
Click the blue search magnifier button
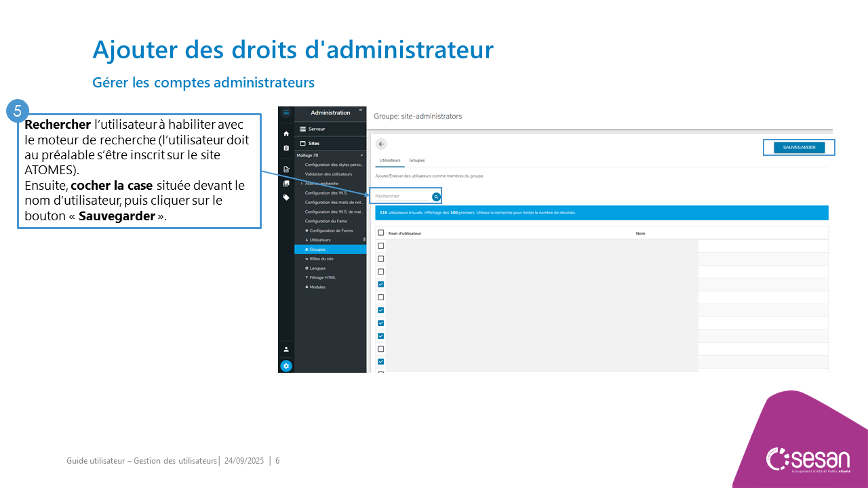pos(436,197)
